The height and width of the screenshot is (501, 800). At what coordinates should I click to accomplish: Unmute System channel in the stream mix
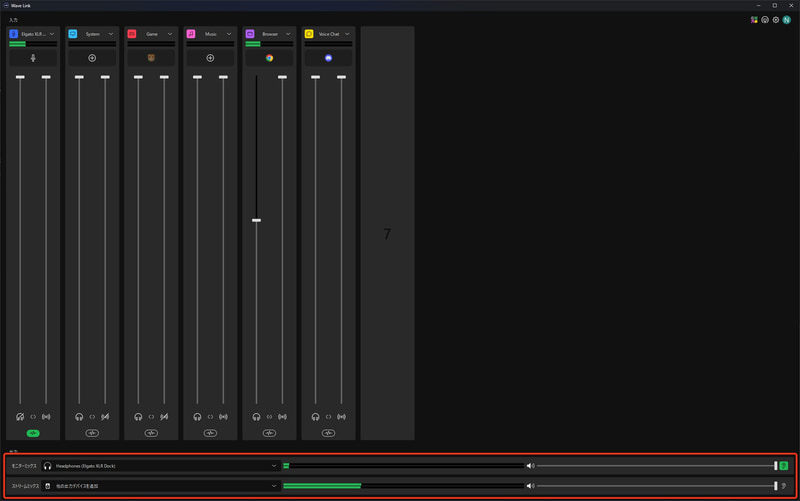coord(105,417)
